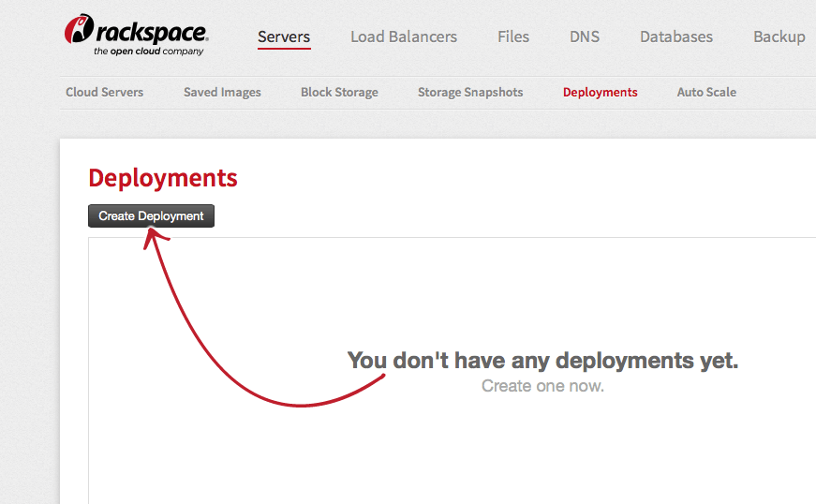The image size is (816, 504).
Task: Open the Databases section
Action: point(676,37)
